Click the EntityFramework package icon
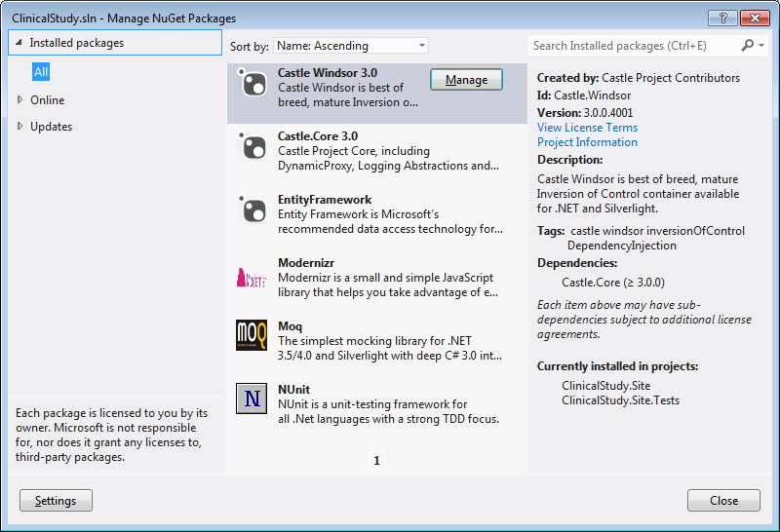This screenshot has width=780, height=532. pos(252,209)
